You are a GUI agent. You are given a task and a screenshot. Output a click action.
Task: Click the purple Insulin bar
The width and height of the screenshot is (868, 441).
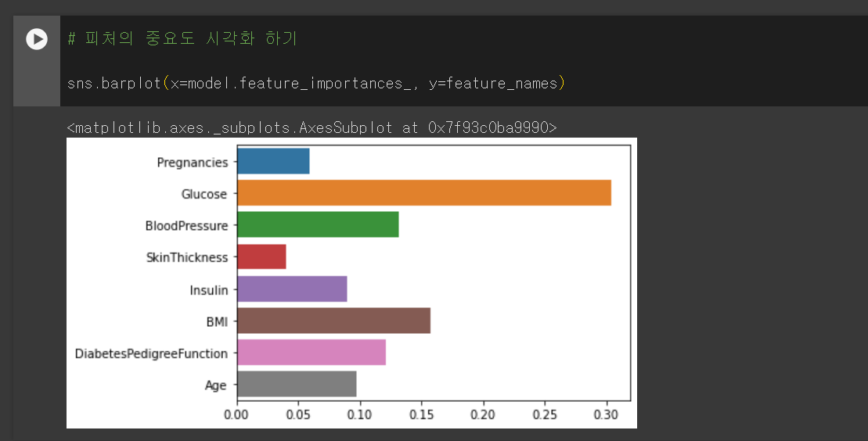pyautogui.click(x=292, y=289)
